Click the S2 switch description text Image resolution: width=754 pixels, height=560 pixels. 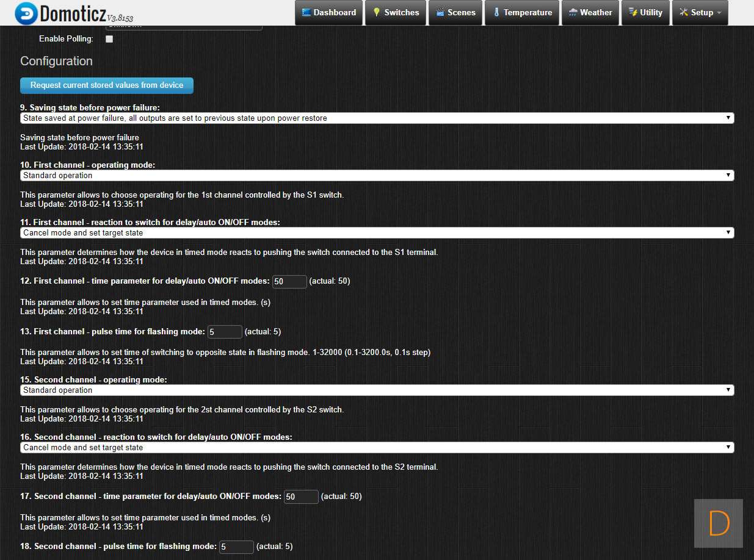[182, 410]
